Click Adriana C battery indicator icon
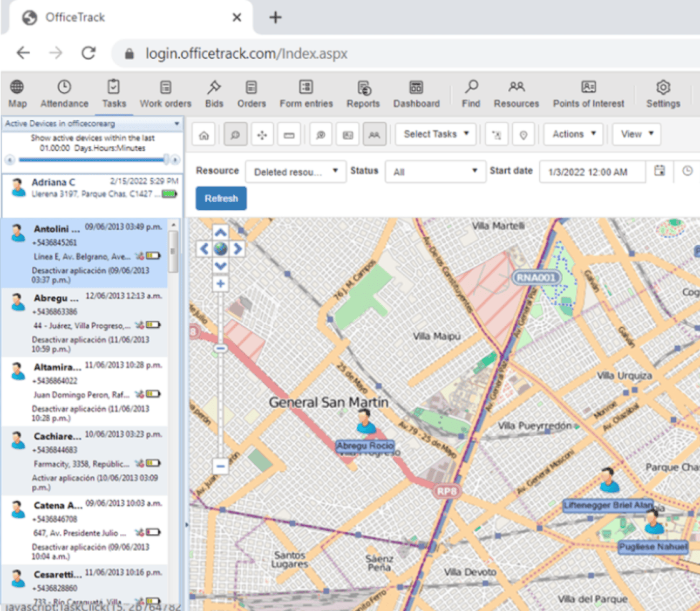Screen dimensions: 700x611 pos(169,194)
